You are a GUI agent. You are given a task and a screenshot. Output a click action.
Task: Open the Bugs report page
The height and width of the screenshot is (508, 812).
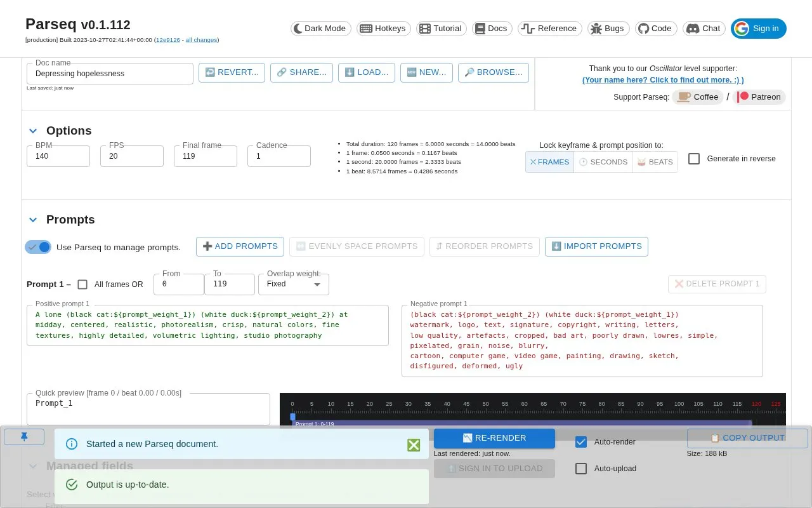pyautogui.click(x=607, y=29)
